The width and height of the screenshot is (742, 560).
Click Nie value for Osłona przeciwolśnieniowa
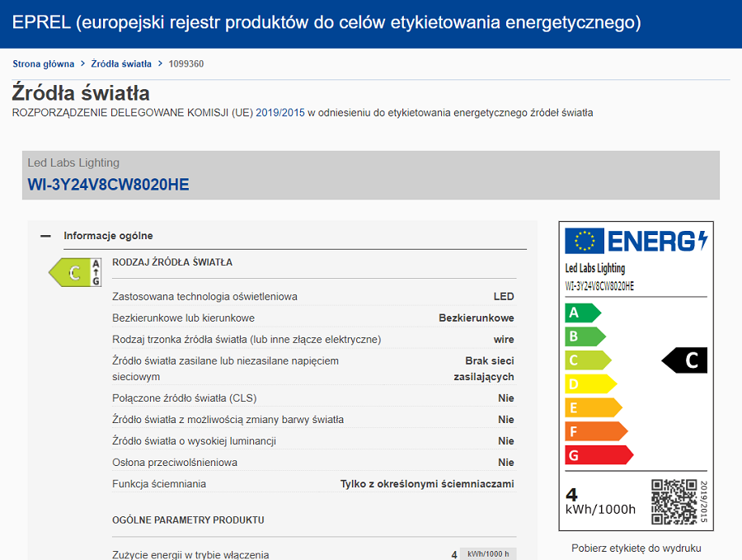(506, 463)
